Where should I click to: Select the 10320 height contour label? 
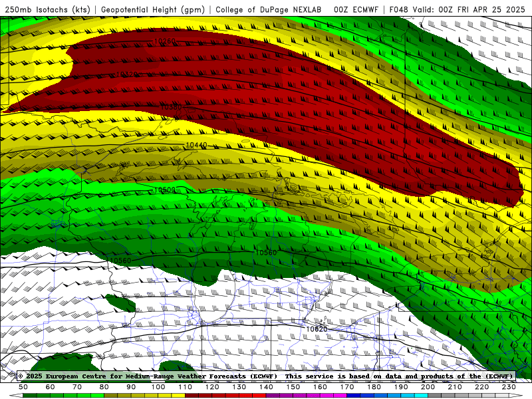(x=127, y=74)
